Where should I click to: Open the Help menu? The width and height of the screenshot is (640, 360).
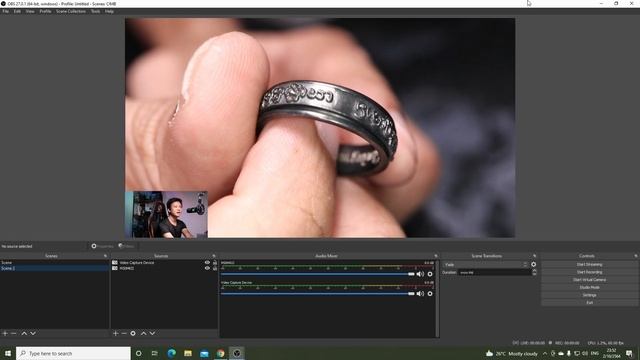(109, 11)
